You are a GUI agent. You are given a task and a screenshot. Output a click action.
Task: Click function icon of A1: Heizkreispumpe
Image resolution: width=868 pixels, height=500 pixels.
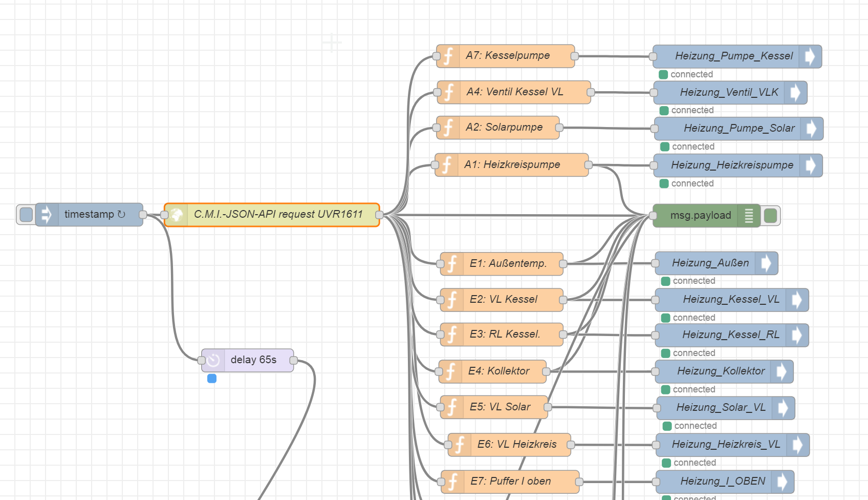click(447, 165)
